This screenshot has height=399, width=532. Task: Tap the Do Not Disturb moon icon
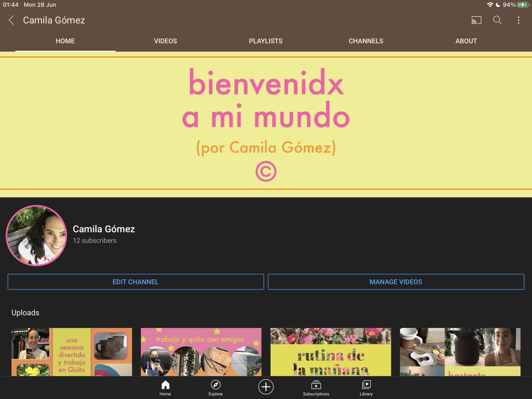498,5
